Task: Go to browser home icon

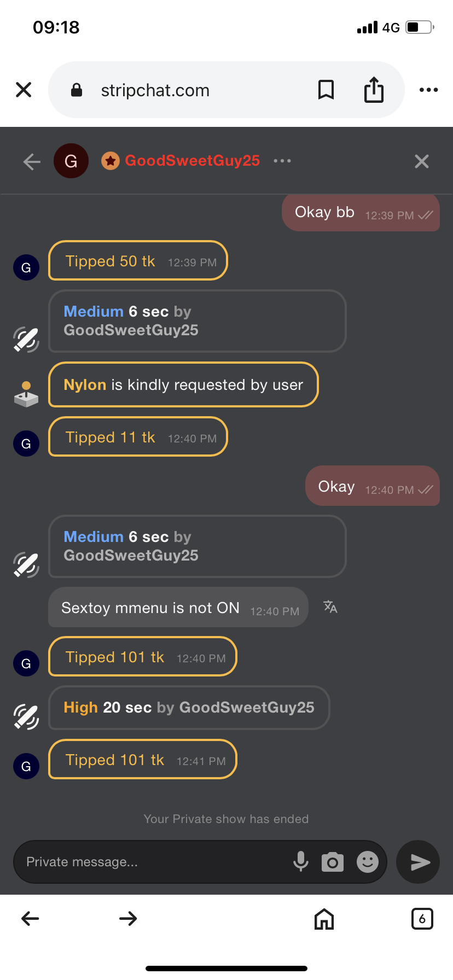Action: pyautogui.click(x=324, y=919)
